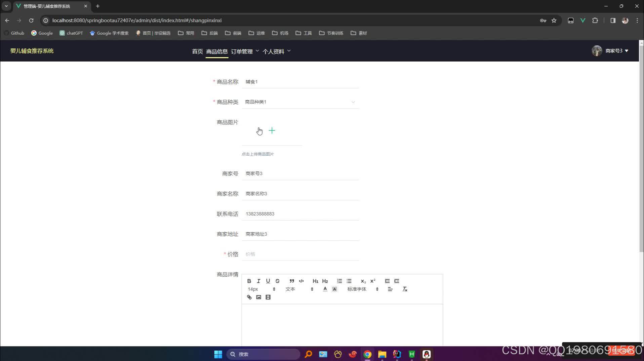The height and width of the screenshot is (361, 644).
Task: Open the 商家号3 account menu
Action: point(614,51)
